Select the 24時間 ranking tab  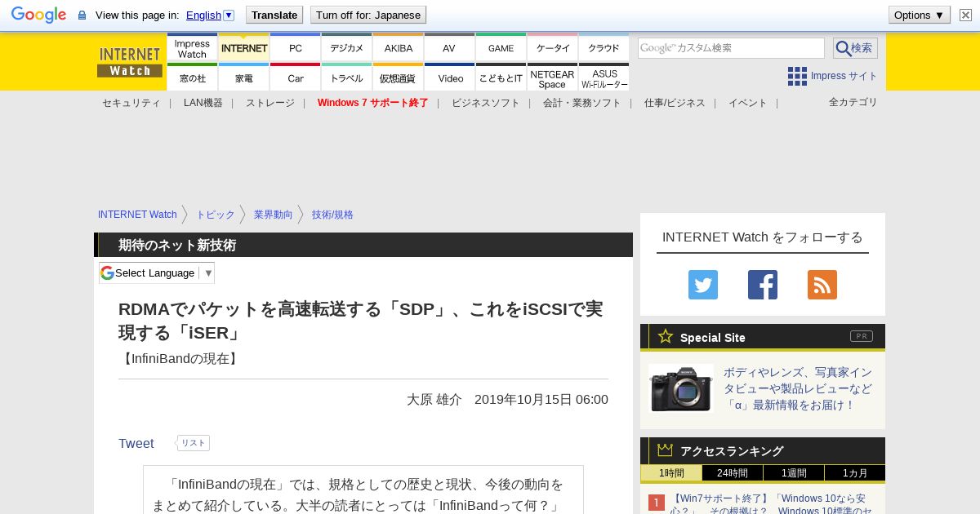pyautogui.click(x=733, y=473)
